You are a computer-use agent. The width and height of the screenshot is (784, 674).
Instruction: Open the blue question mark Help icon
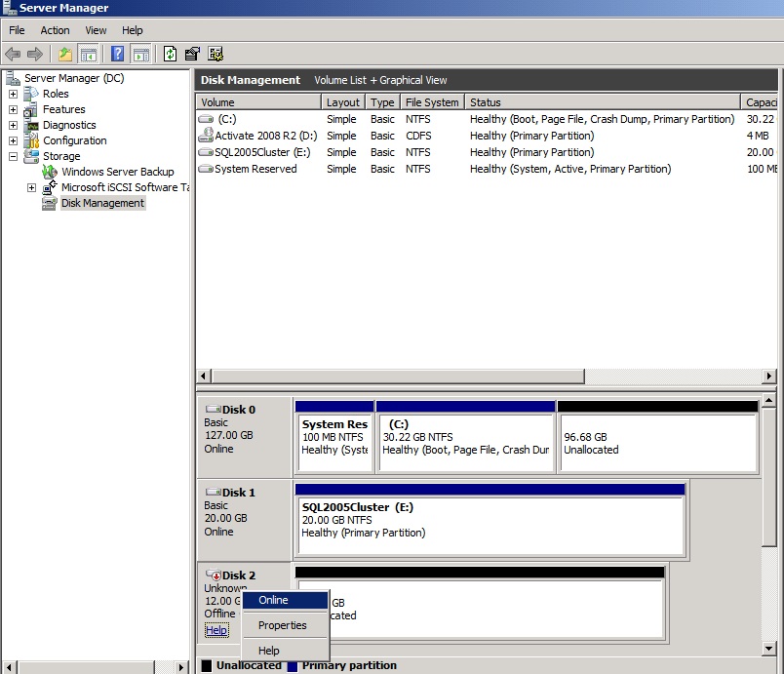[x=117, y=54]
